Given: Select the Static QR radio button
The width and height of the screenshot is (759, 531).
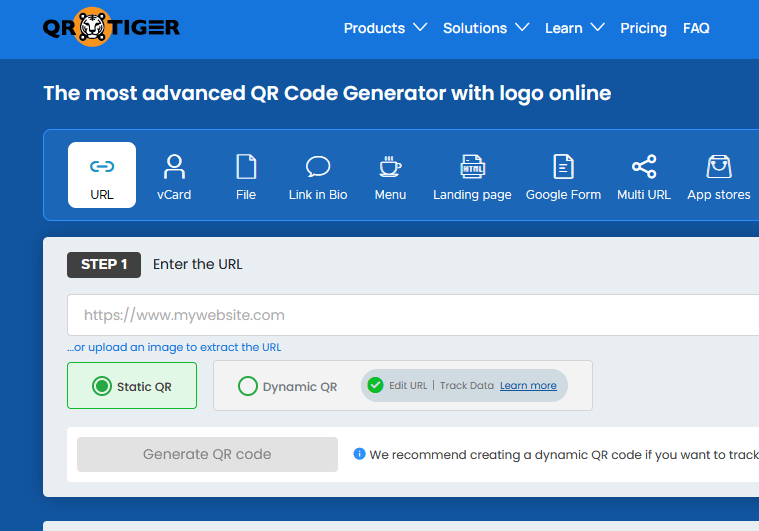Looking at the screenshot, I should tap(102, 386).
